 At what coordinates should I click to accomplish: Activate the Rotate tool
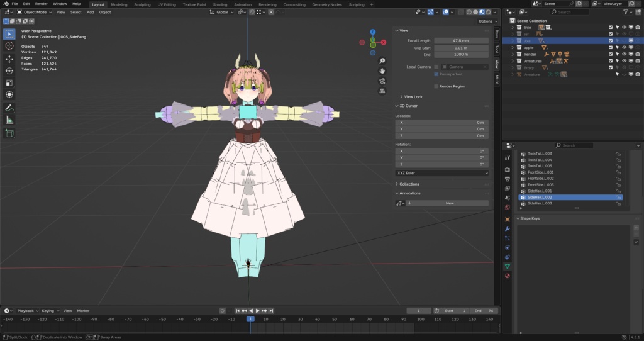pyautogui.click(x=9, y=71)
